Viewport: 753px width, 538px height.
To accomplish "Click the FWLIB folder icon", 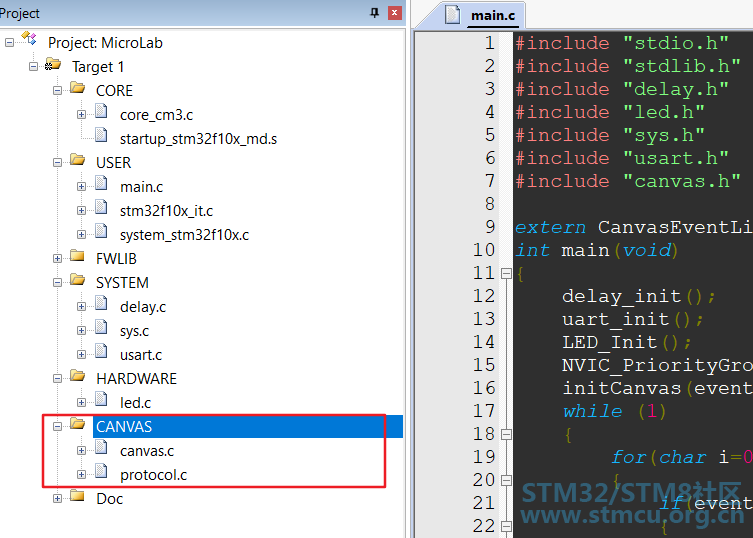I will click(x=77, y=256).
